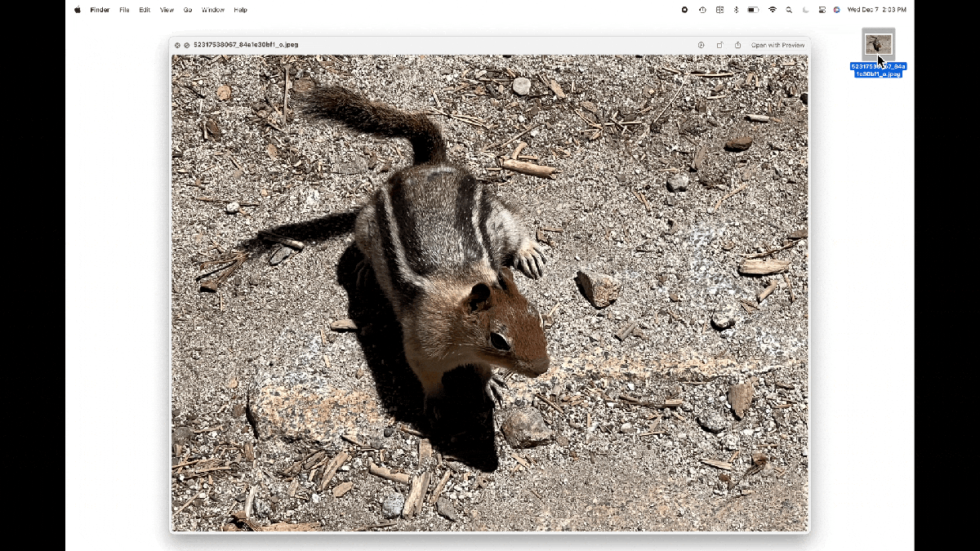This screenshot has width=980, height=551.
Task: Launch Siri from the menu bar
Action: pyautogui.click(x=836, y=10)
